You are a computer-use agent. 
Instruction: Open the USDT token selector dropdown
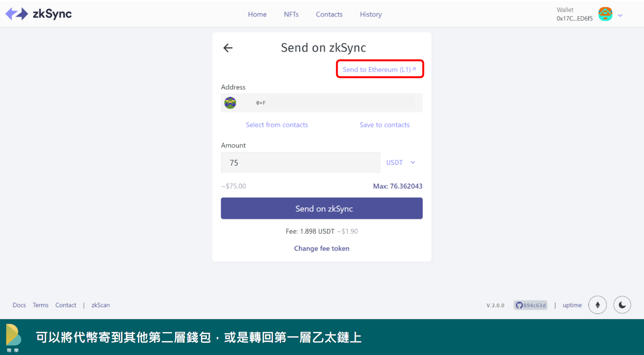pos(400,162)
